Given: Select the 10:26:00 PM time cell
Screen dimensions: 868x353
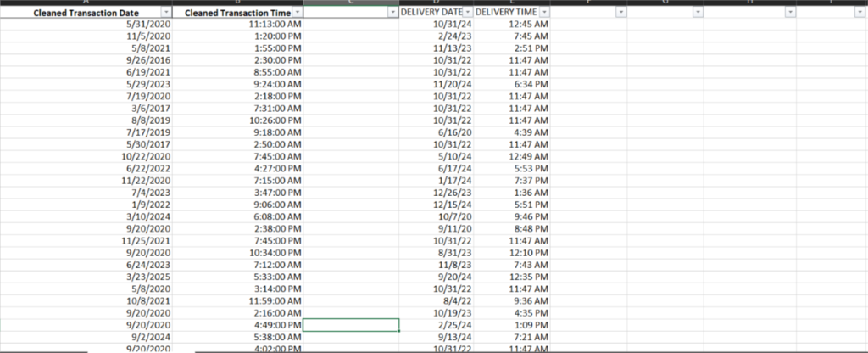Looking at the screenshot, I should [237, 120].
